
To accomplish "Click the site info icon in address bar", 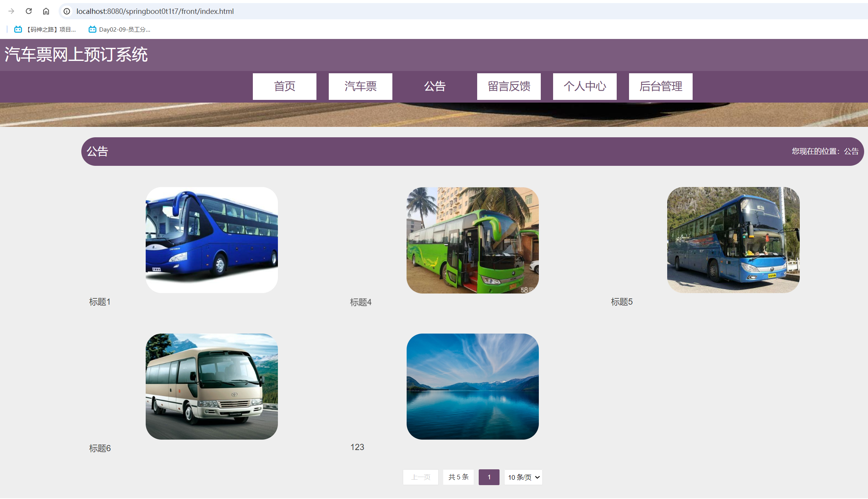I will point(67,11).
